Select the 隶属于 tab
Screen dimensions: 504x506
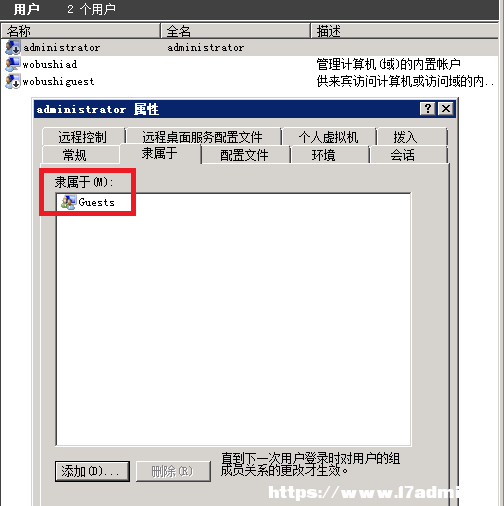coord(160,153)
